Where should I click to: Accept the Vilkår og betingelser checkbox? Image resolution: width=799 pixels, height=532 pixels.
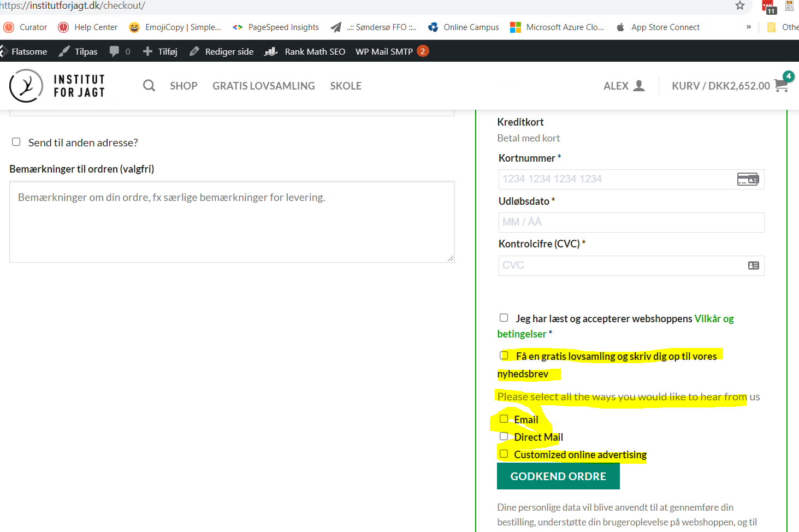point(503,317)
